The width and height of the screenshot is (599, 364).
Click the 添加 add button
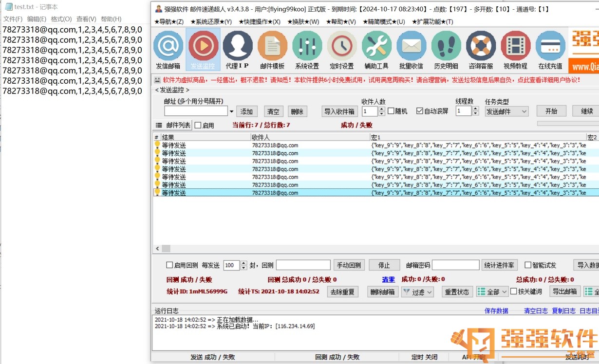point(247,111)
